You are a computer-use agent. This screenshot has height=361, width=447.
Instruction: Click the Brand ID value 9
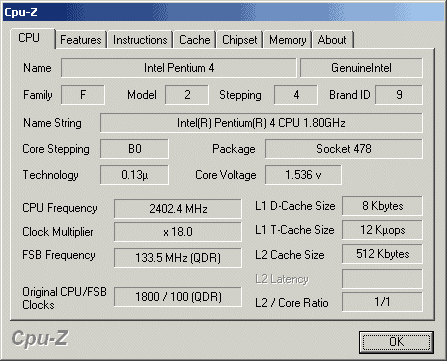coord(399,95)
